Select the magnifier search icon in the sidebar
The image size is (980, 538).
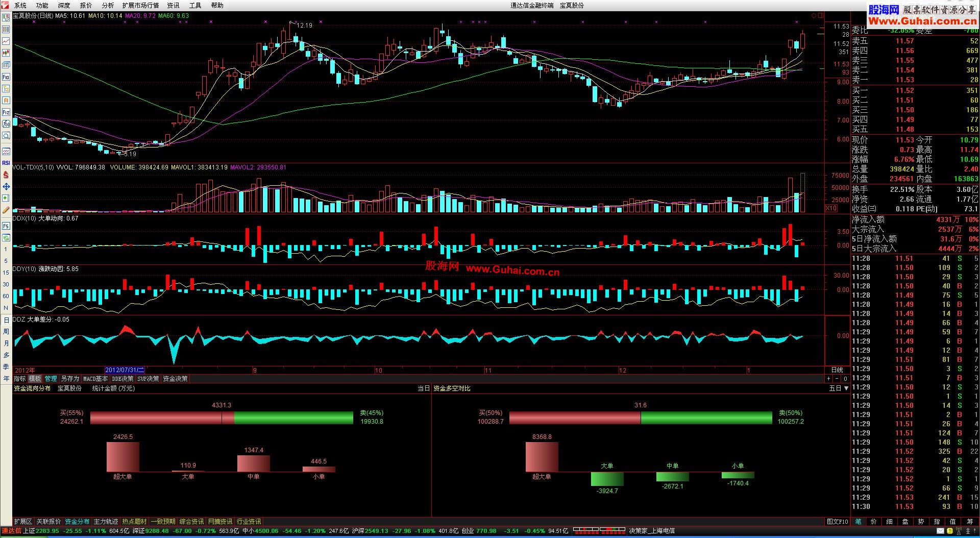[x=6, y=136]
